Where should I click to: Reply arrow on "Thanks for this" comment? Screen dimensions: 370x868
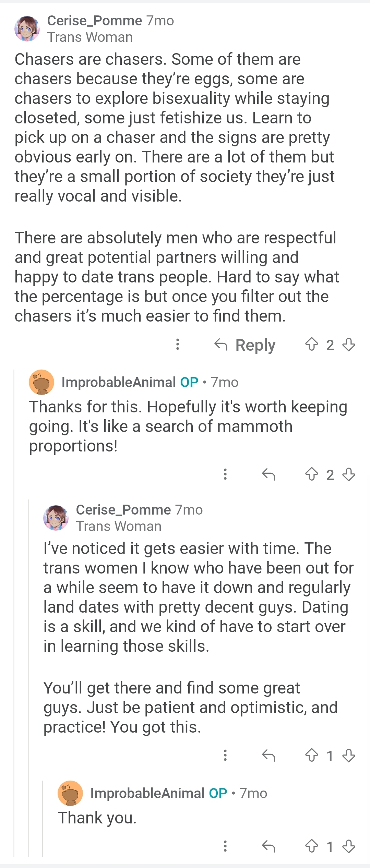pos(268,475)
